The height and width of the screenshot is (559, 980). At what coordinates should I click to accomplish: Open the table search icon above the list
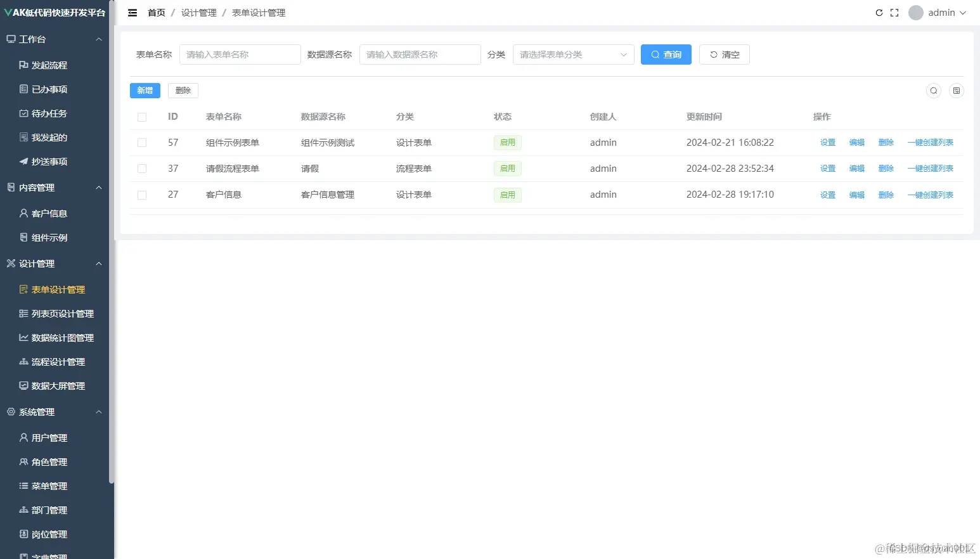point(933,91)
